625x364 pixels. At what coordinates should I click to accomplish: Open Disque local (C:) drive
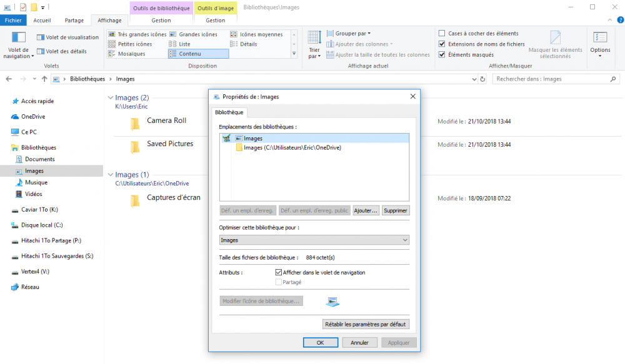[37, 225]
